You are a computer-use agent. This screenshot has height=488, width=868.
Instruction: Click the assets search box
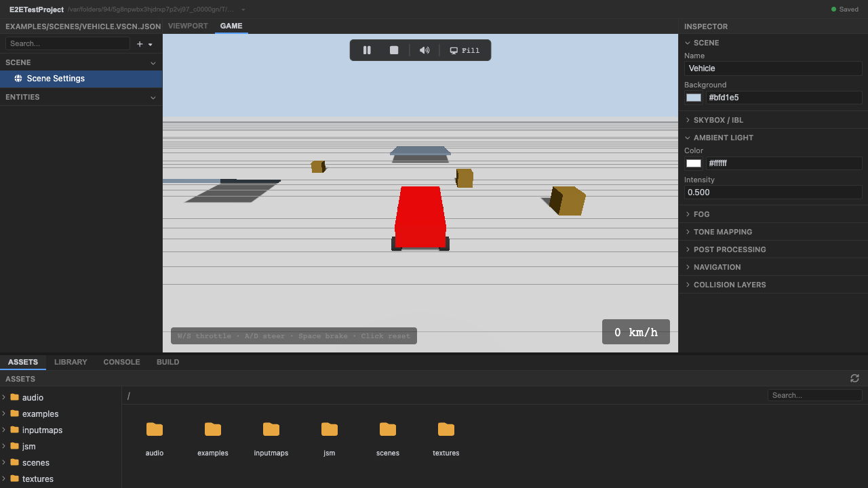pos(815,395)
